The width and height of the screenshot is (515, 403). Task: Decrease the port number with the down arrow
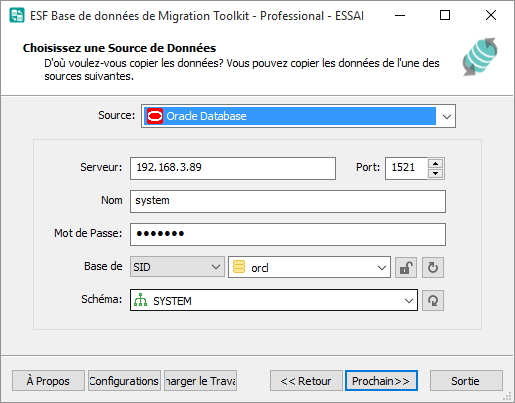(435, 173)
